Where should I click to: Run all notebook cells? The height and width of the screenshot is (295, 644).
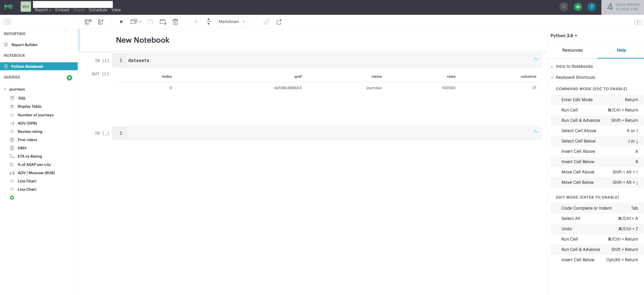point(101,22)
